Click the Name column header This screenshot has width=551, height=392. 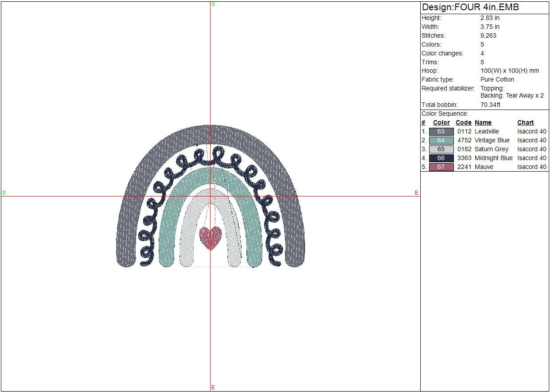point(483,123)
